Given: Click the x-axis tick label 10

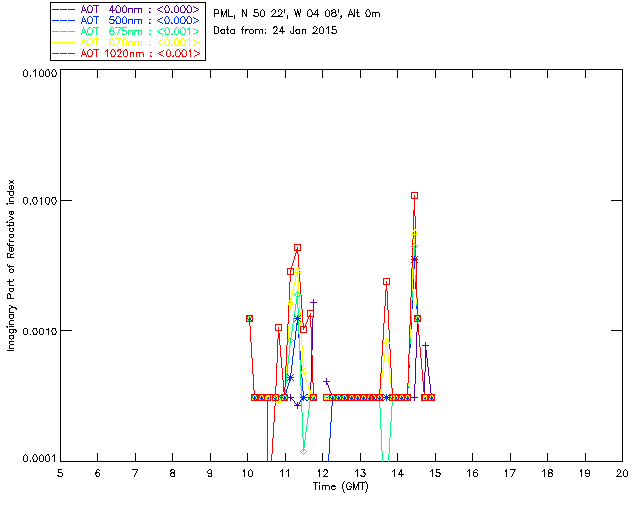Looking at the screenshot, I should (247, 473).
